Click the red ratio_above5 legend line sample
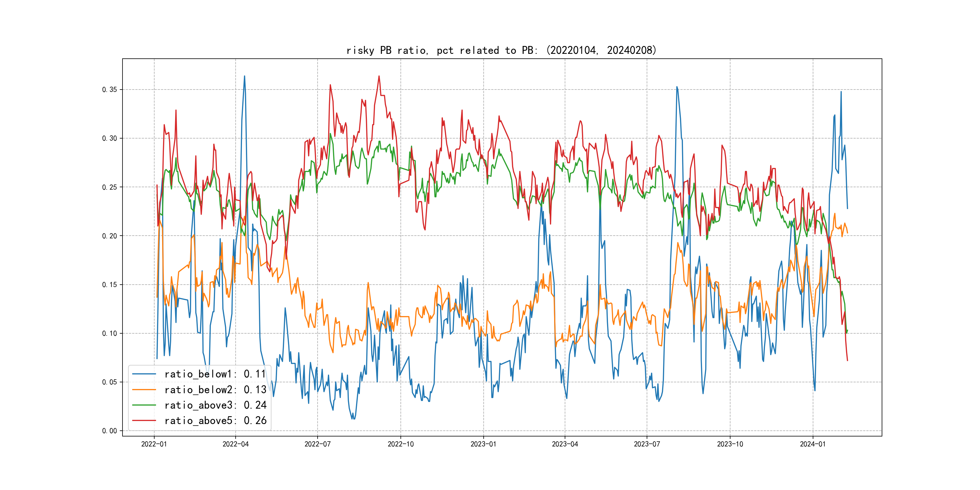The image size is (980, 490). pyautogui.click(x=144, y=420)
